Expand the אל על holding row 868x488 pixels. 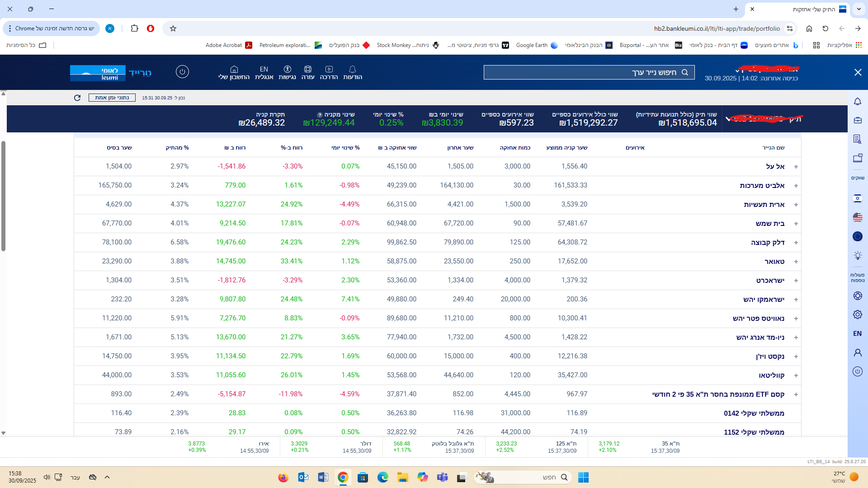click(796, 167)
